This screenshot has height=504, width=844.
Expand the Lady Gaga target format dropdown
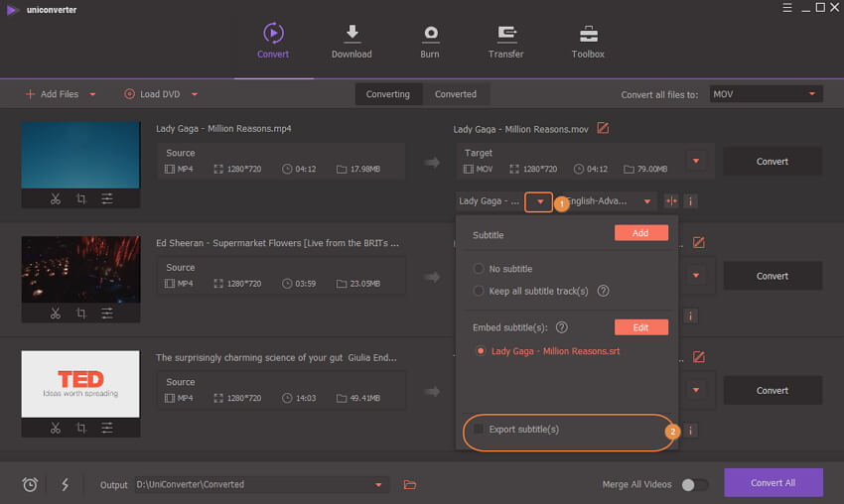click(696, 161)
